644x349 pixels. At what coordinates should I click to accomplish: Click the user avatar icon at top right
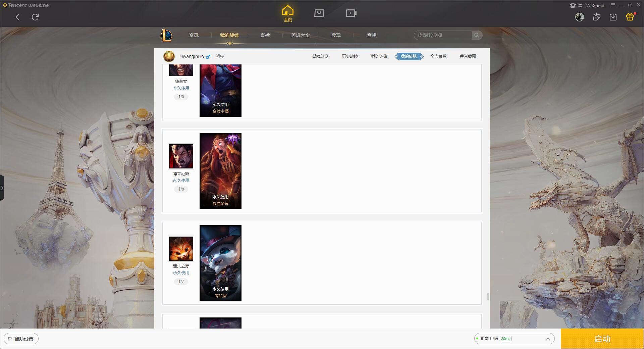pyautogui.click(x=580, y=17)
